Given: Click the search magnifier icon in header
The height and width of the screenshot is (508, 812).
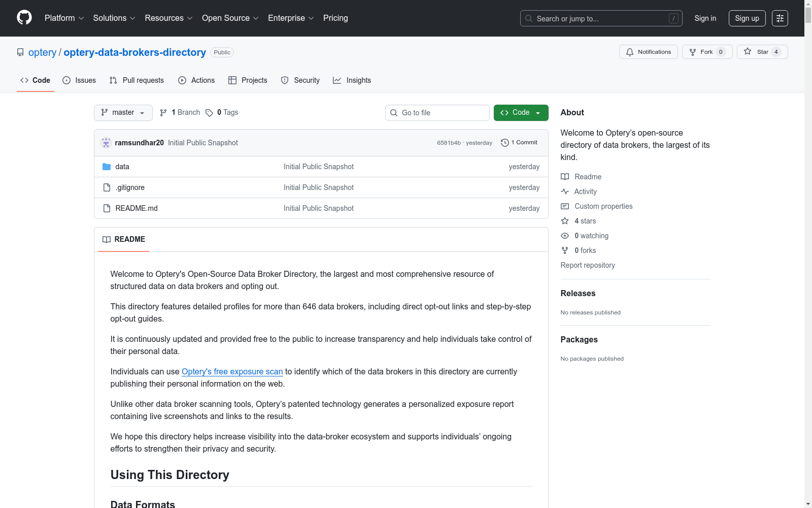Looking at the screenshot, I should pyautogui.click(x=529, y=18).
